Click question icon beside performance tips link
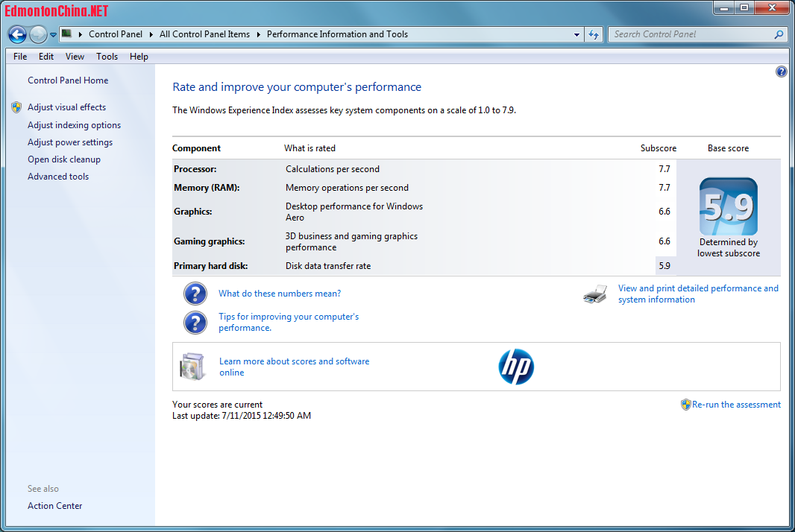 pos(195,323)
